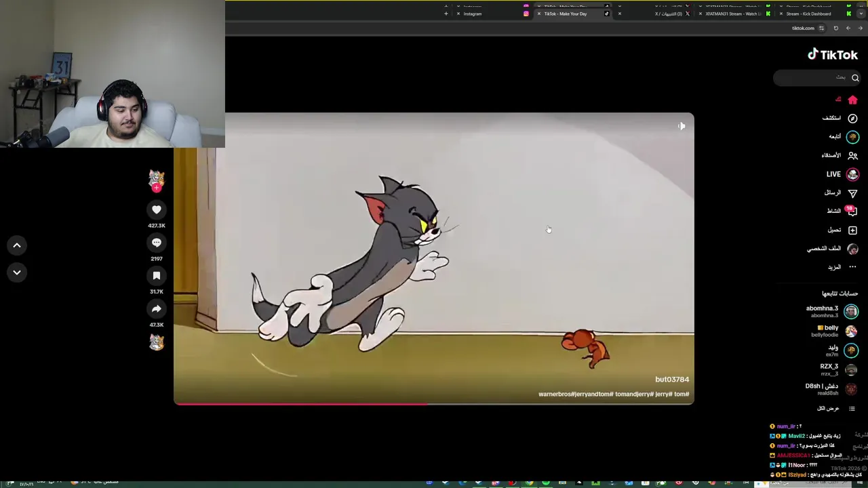Reload the page

tap(835, 28)
